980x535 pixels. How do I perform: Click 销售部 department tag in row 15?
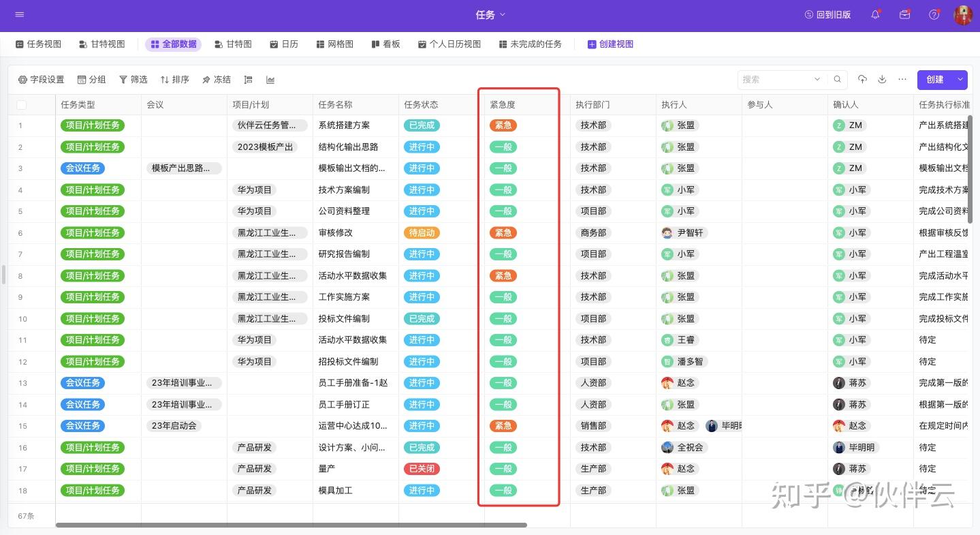pyautogui.click(x=593, y=426)
